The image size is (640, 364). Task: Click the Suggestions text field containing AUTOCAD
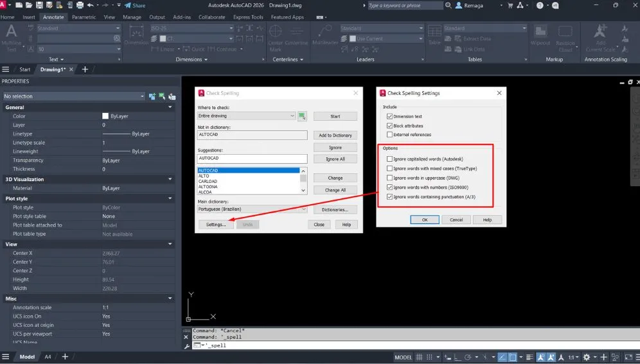(253, 159)
